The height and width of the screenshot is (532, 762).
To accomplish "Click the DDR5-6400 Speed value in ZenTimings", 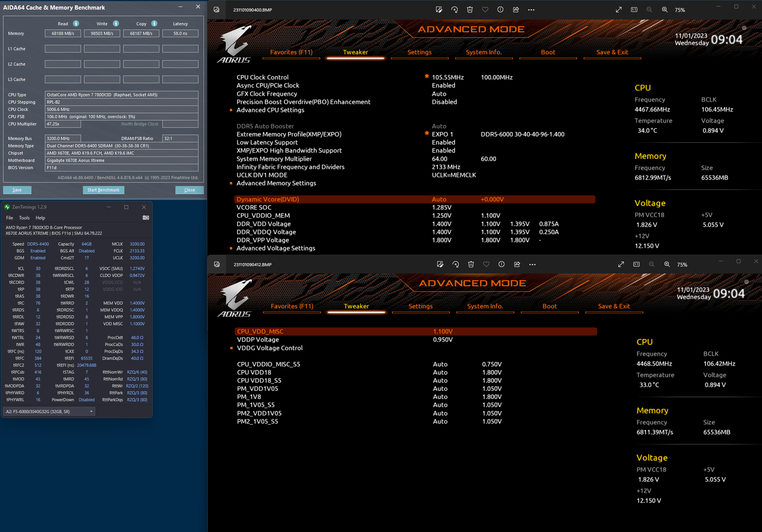I will 38,244.
